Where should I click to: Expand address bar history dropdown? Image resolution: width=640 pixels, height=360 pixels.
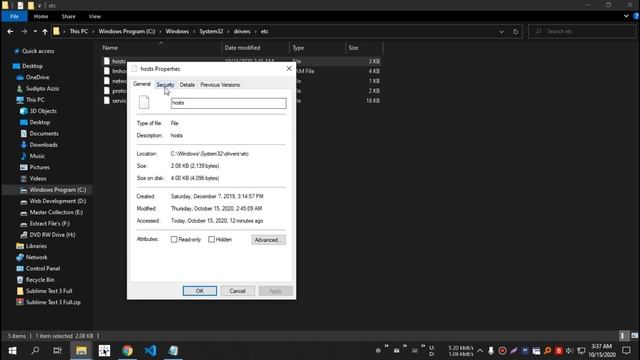click(501, 31)
